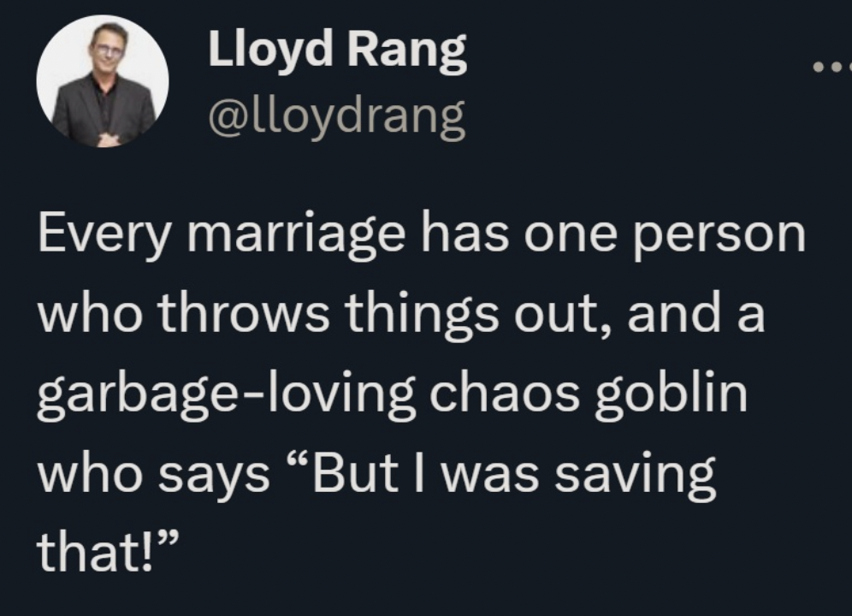Click the line "garbage-loving chaos goblin"
Viewport: 852px width, 616px height.
393,395
